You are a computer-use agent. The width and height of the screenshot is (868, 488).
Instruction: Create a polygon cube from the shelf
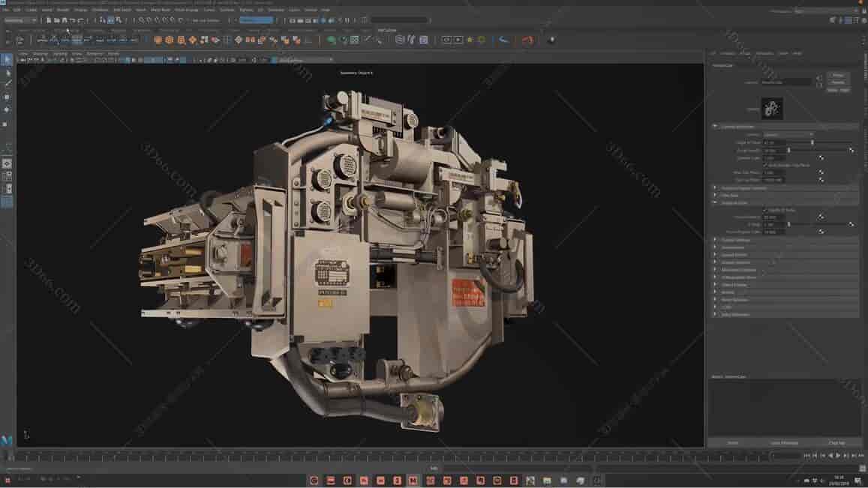pyautogui.click(x=169, y=38)
